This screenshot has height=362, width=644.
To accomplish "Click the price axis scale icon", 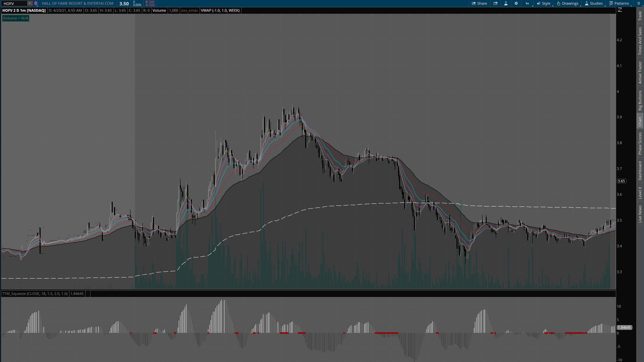I will [x=620, y=10].
